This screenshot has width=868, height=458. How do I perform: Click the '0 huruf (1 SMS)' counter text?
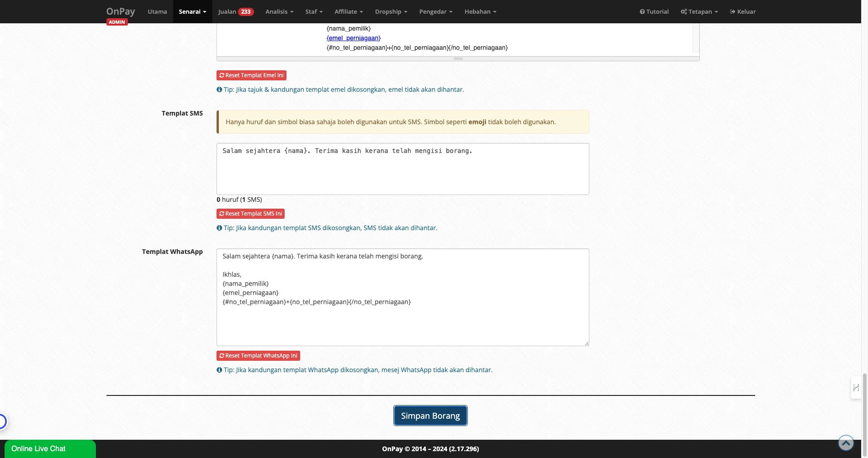[239, 200]
